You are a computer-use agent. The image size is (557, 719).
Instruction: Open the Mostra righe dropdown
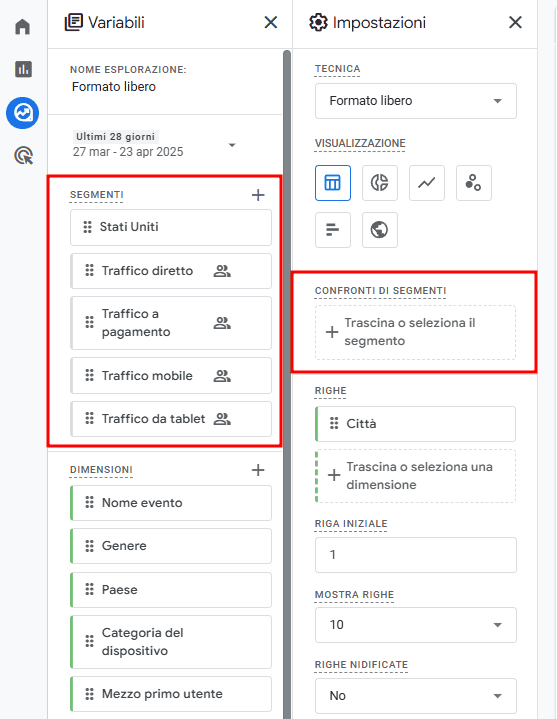(x=416, y=625)
